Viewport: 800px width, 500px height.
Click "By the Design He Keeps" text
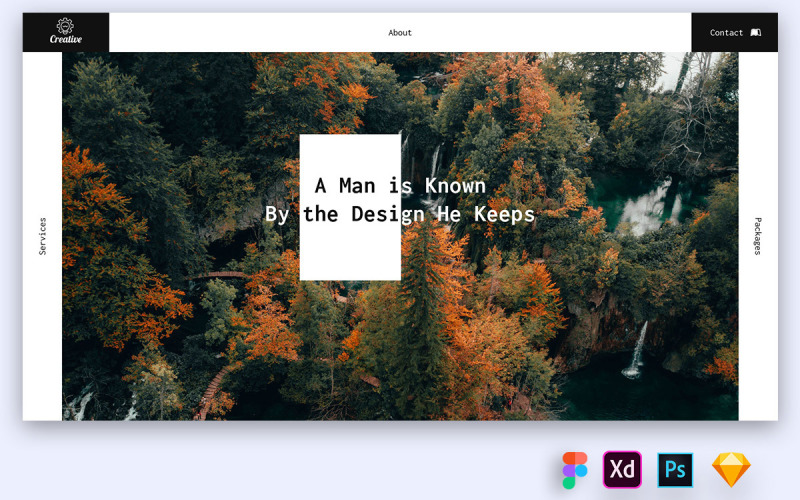coord(400,214)
